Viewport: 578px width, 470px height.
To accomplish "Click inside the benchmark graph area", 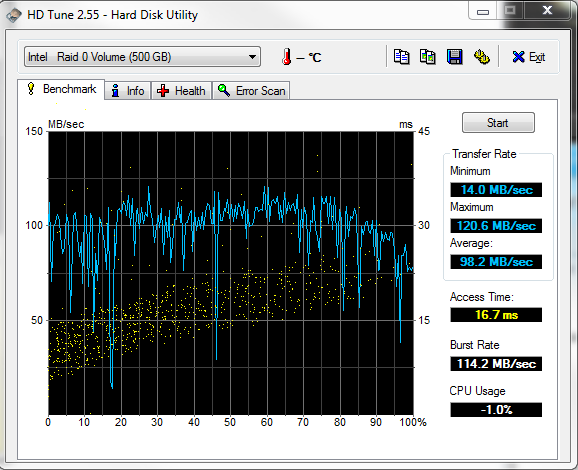I will click(231, 273).
